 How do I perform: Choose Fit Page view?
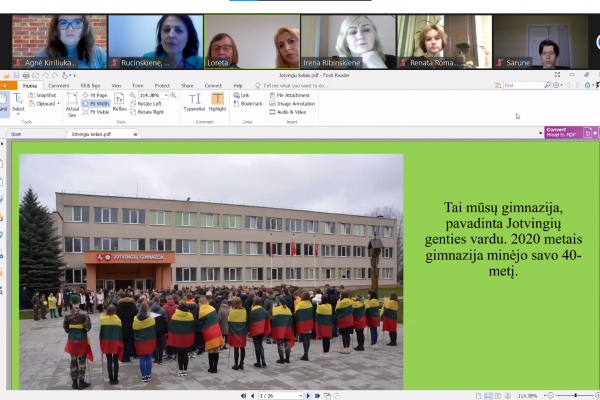click(95, 95)
